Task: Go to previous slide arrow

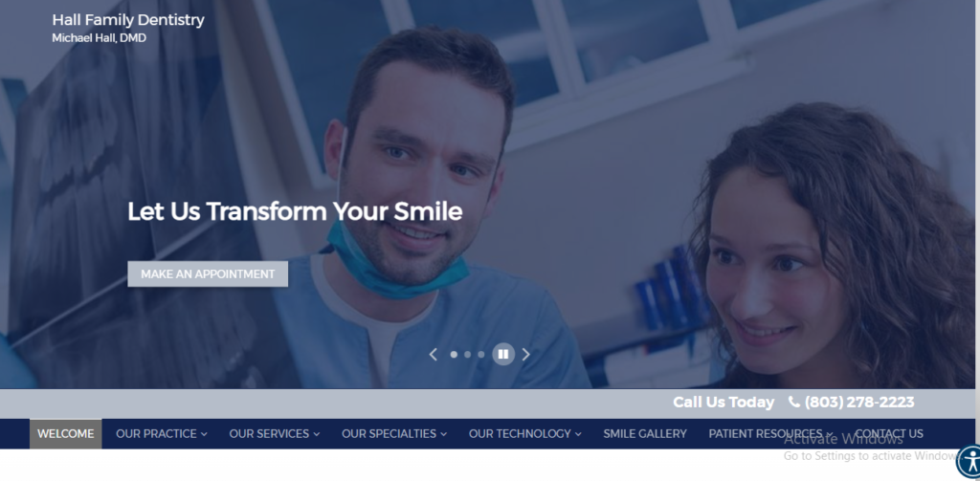Action: [x=434, y=354]
